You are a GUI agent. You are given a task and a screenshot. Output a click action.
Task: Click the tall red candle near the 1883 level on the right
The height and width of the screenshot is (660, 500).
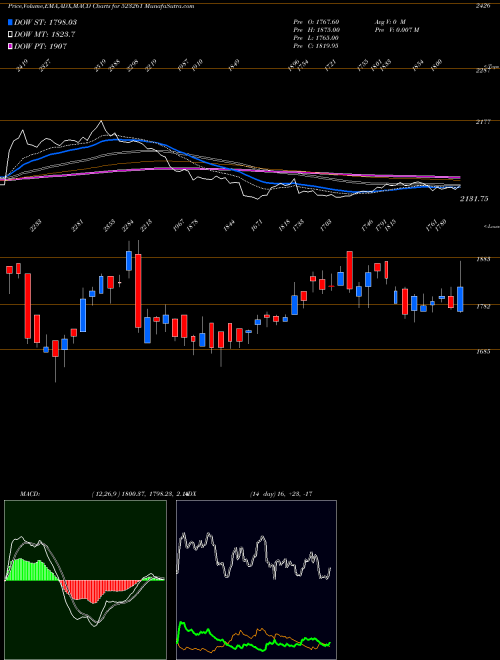click(x=349, y=270)
